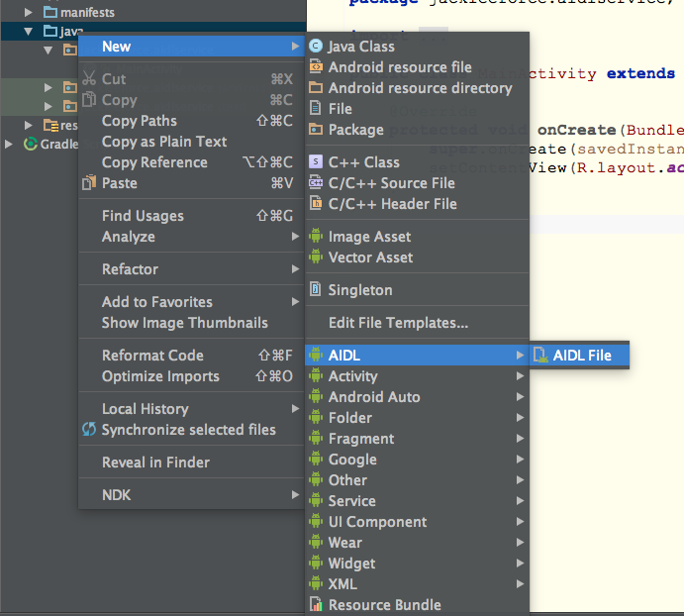Viewport: 684px width, 616px height.
Task: Click the Android resource file icon
Action: point(316,67)
